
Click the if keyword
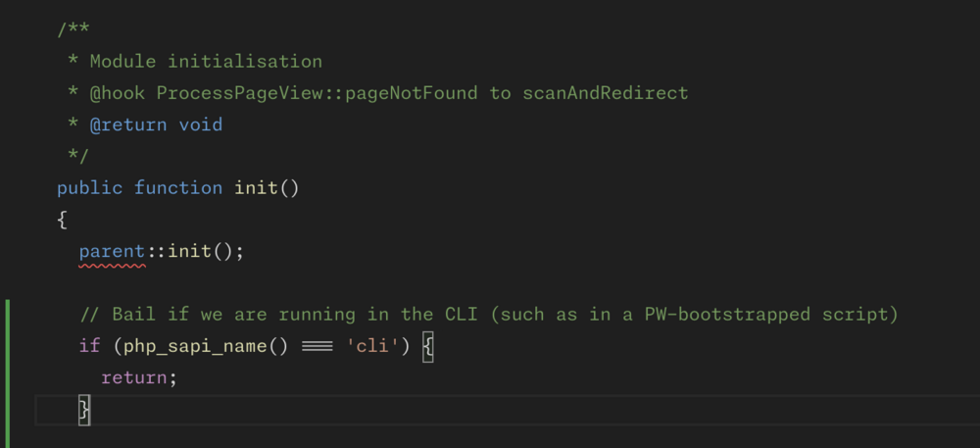tap(90, 346)
